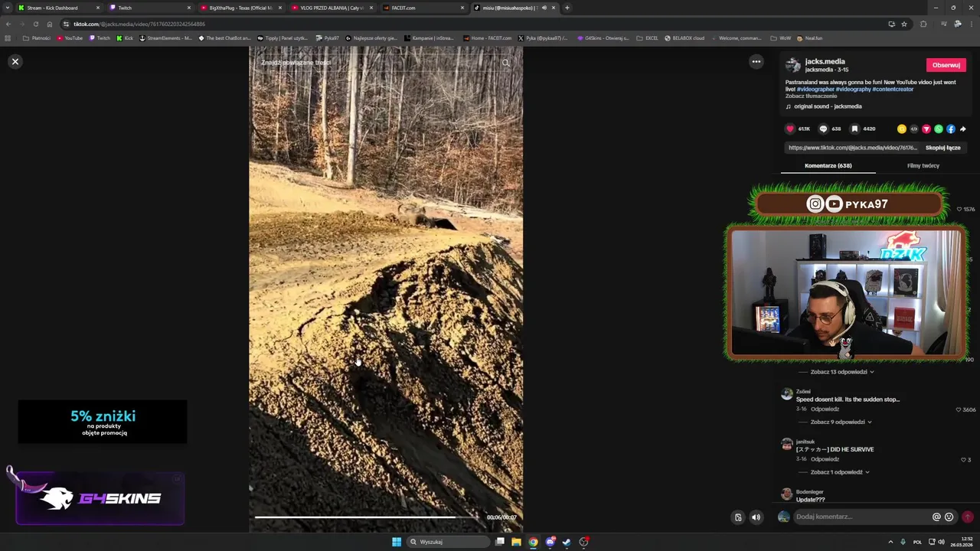
Task: Switch to 'VLOG PRZED ALBANIĄ' browser tab
Action: (332, 8)
